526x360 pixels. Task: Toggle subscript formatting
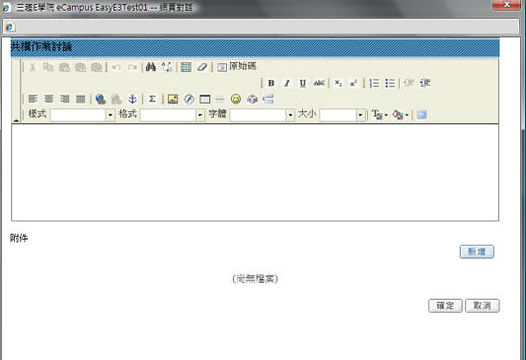pyautogui.click(x=338, y=83)
